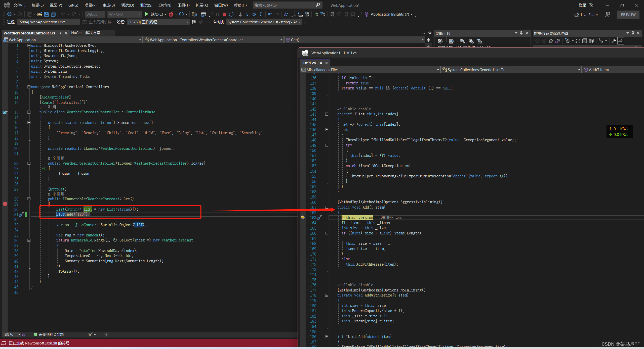Click the Zoom In magnifier in diagnostics
The image size is (644, 349).
462,41
